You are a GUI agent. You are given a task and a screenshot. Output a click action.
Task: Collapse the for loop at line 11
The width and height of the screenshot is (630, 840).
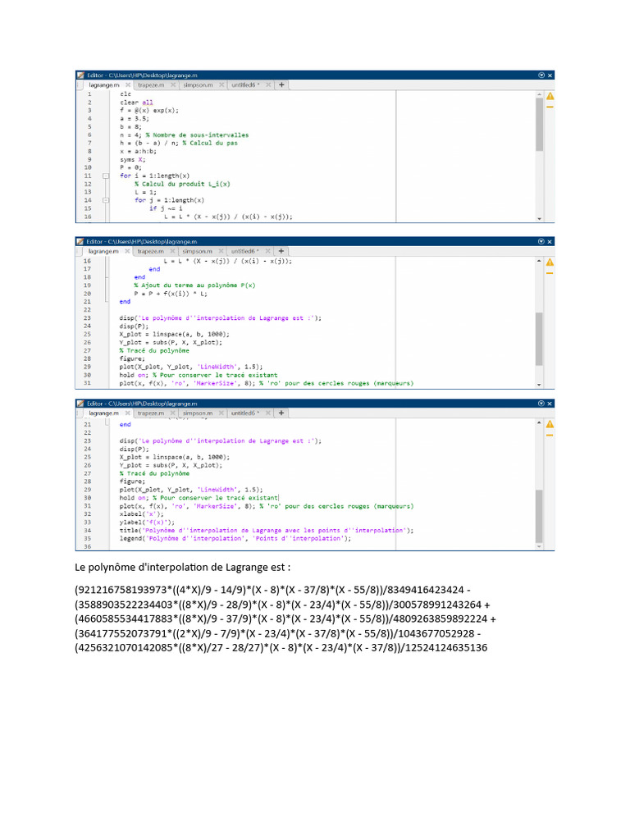105,176
